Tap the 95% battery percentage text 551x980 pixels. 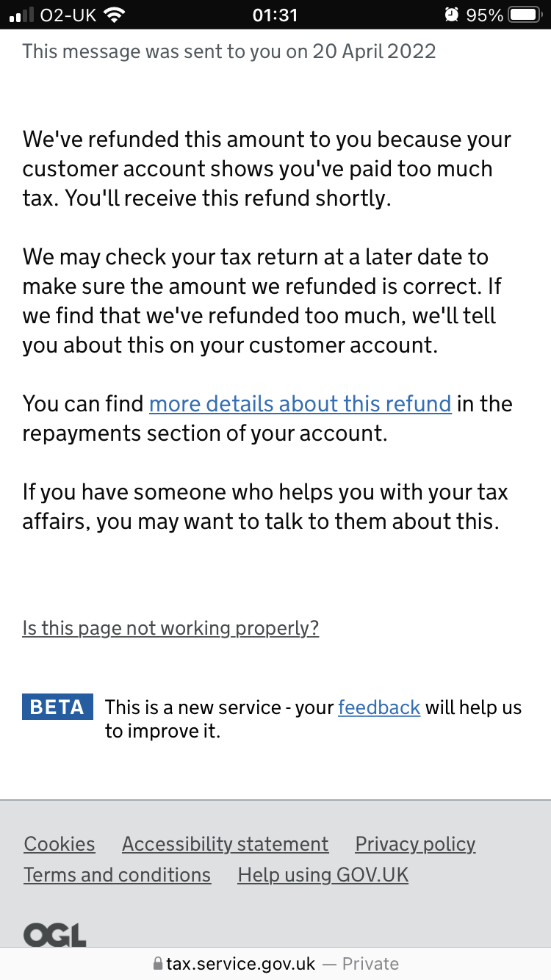[485, 15]
